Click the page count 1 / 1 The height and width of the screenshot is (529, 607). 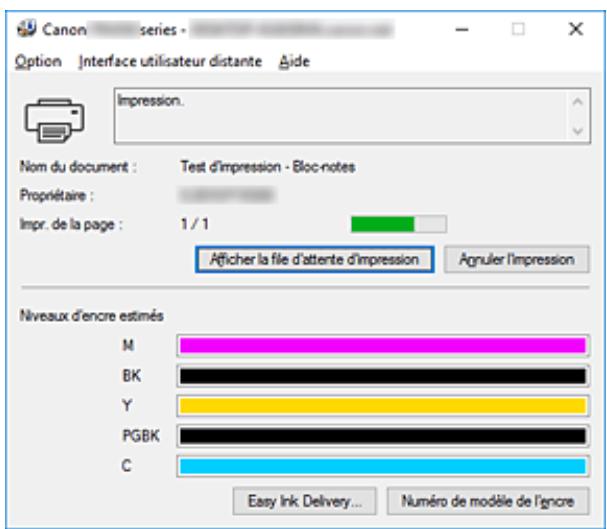click(x=195, y=224)
